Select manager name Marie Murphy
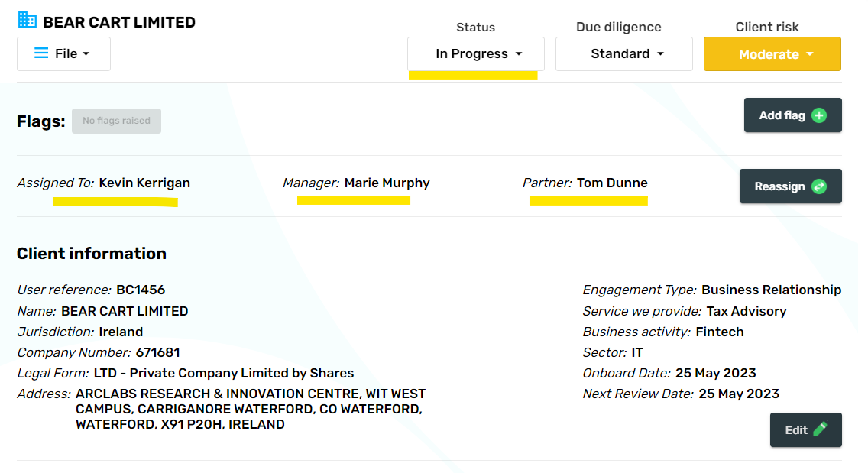 [x=387, y=183]
